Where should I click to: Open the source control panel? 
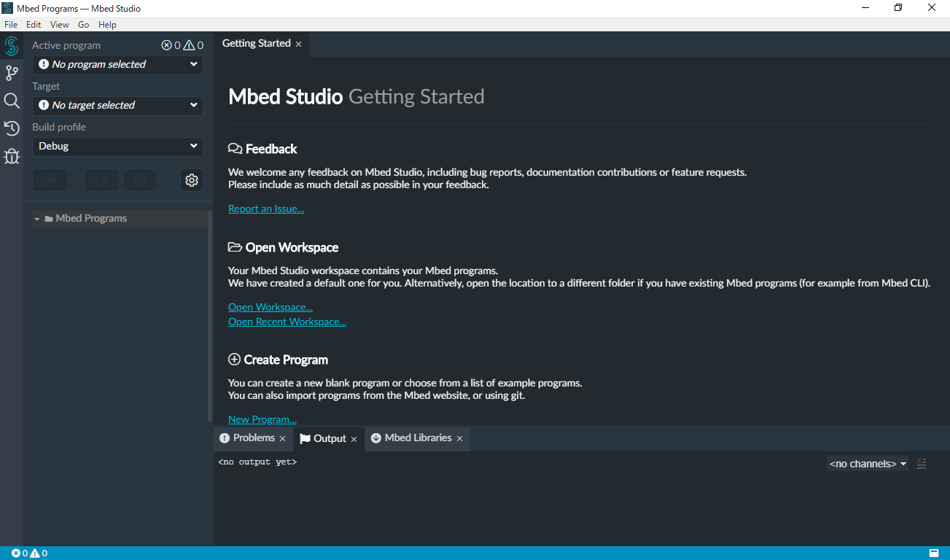[12, 73]
